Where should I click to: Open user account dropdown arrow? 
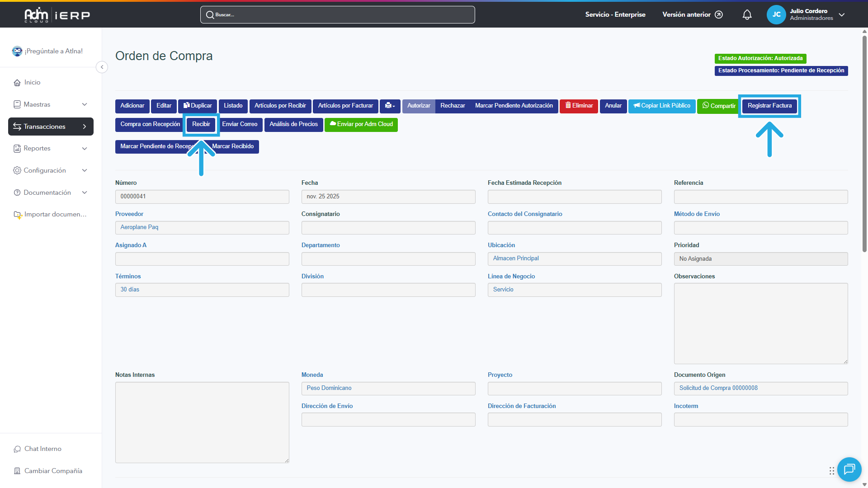[842, 15]
